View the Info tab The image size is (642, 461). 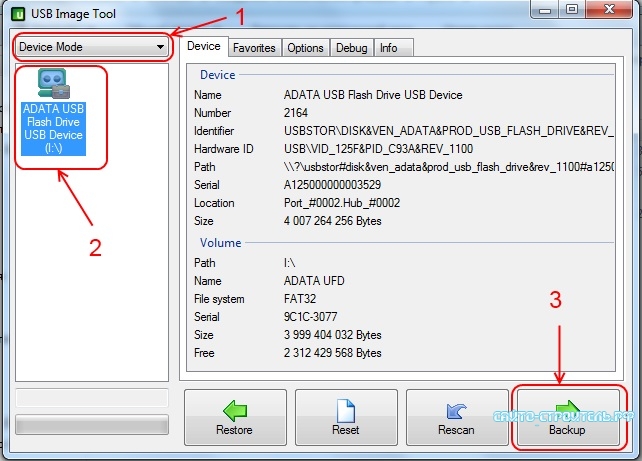388,48
